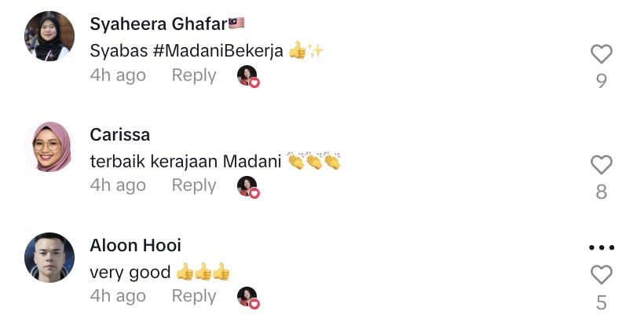Reply to Syaheera Ghafar's comment
This screenshot has width=644, height=333.
[194, 75]
